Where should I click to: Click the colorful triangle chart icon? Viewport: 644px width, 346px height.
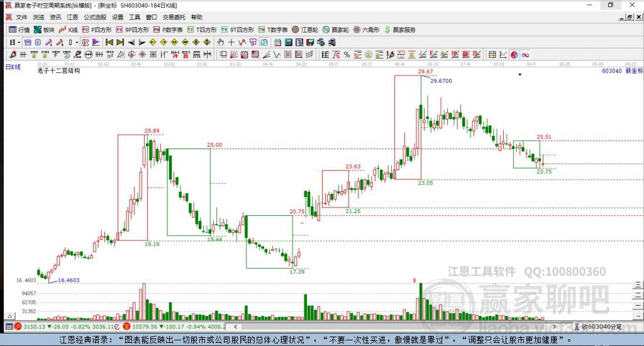coord(96,42)
